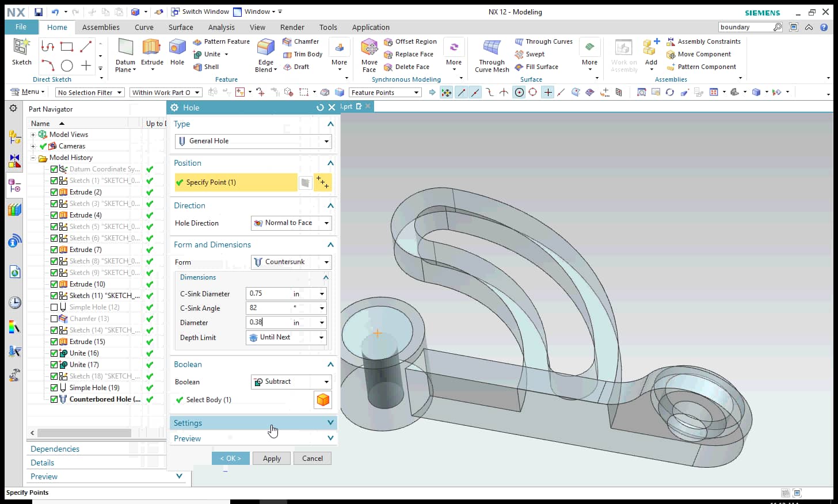Image resolution: width=838 pixels, height=504 pixels.
Task: Click the Cancel button
Action: point(313,459)
